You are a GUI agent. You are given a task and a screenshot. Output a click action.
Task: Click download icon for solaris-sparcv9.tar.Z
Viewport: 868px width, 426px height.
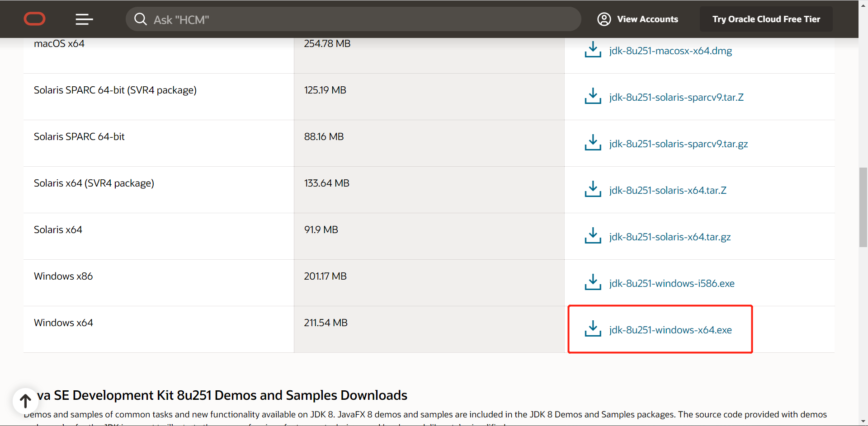pos(593,96)
